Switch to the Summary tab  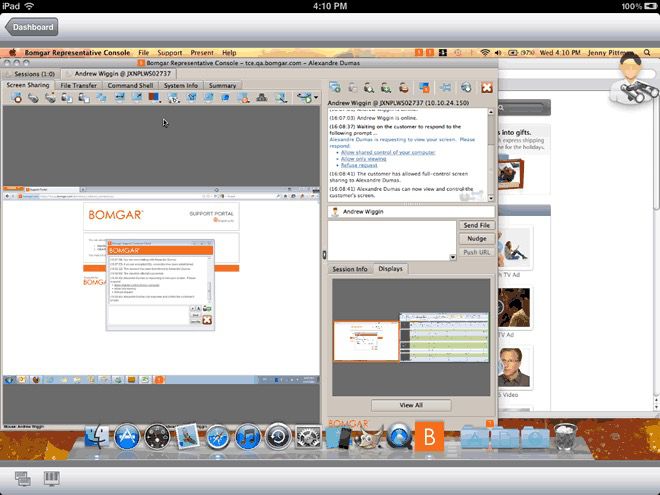point(222,85)
